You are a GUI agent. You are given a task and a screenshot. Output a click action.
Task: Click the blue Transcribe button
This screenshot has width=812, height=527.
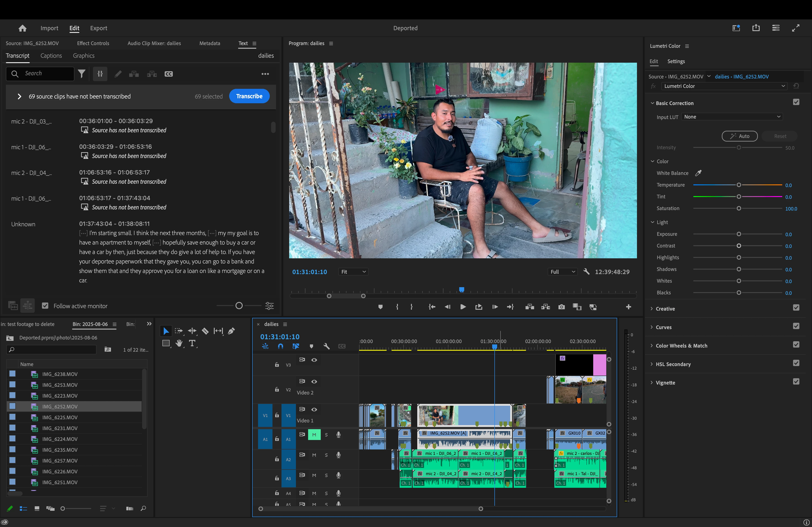249,96
